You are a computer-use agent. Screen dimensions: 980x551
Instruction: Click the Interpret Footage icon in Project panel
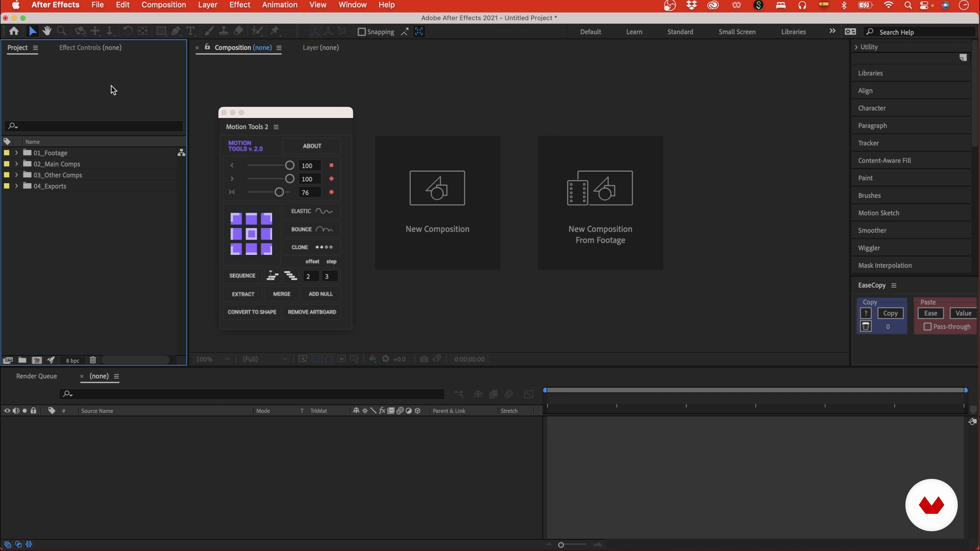(8, 360)
